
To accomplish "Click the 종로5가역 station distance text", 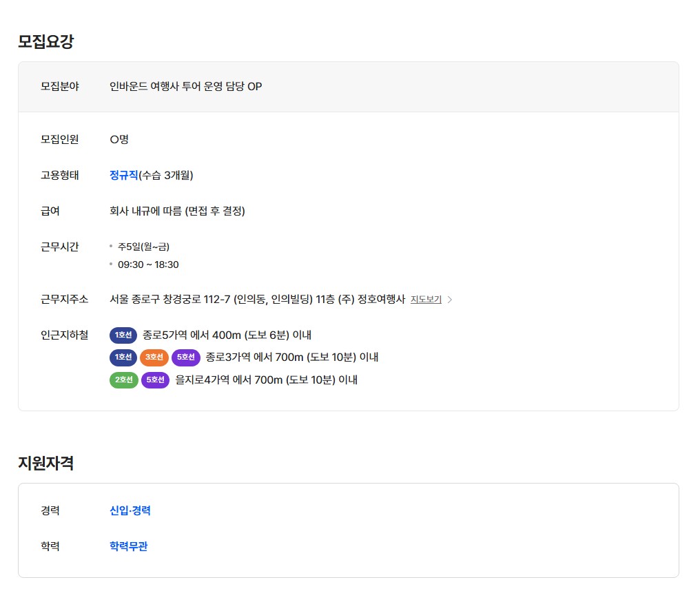I will 227,335.
